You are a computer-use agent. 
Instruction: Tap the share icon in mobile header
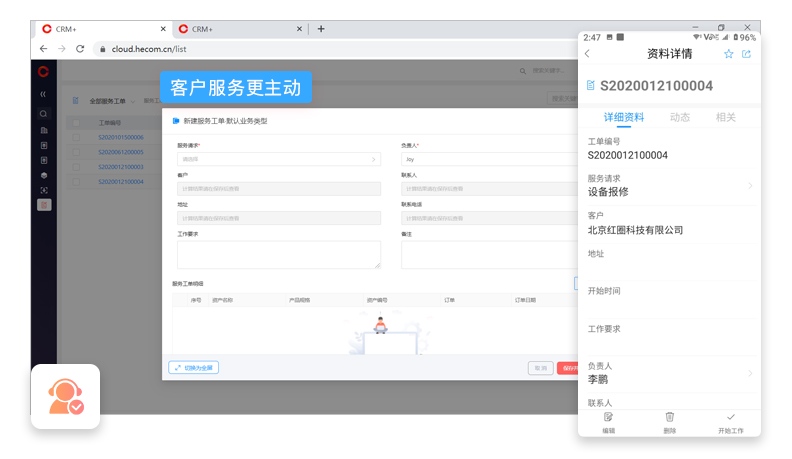click(x=746, y=54)
